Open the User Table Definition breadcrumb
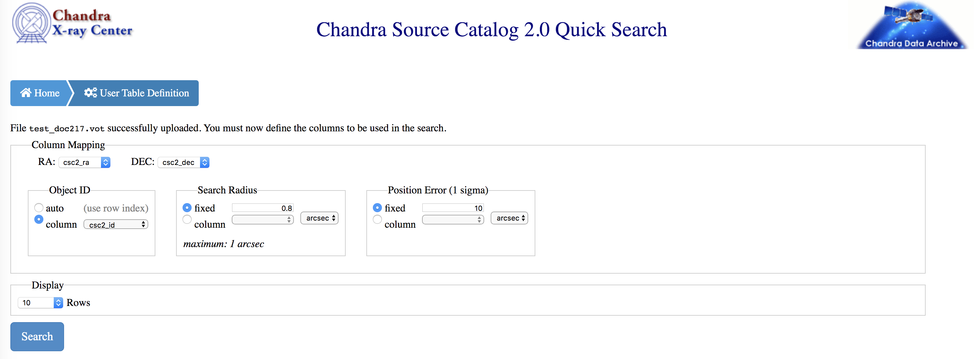The height and width of the screenshot is (359, 980). [x=136, y=93]
